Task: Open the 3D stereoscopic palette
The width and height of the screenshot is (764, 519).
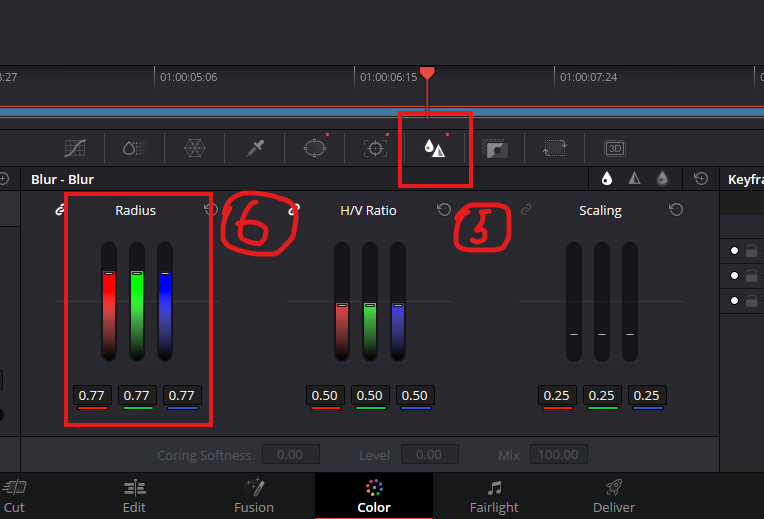Action: pyautogui.click(x=615, y=148)
